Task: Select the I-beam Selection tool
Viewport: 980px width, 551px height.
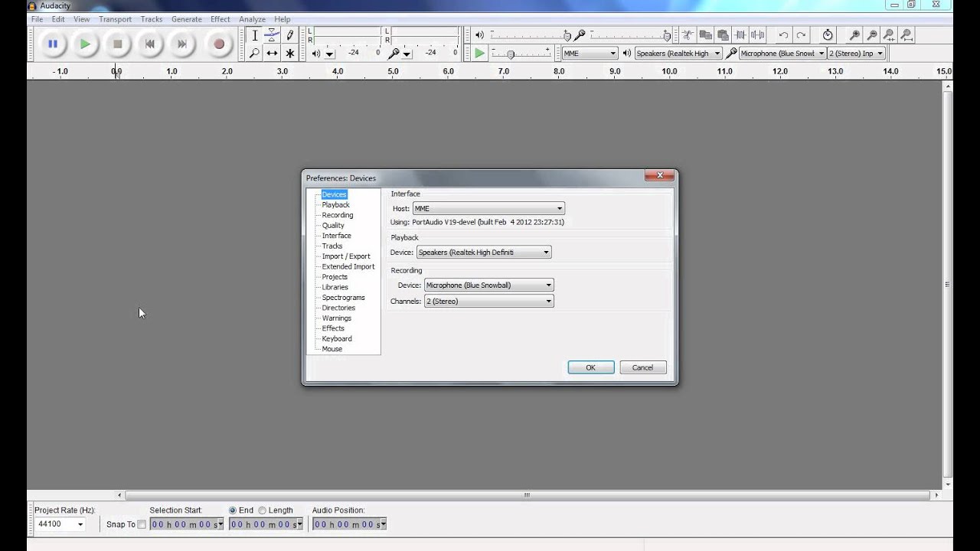Action: (254, 35)
